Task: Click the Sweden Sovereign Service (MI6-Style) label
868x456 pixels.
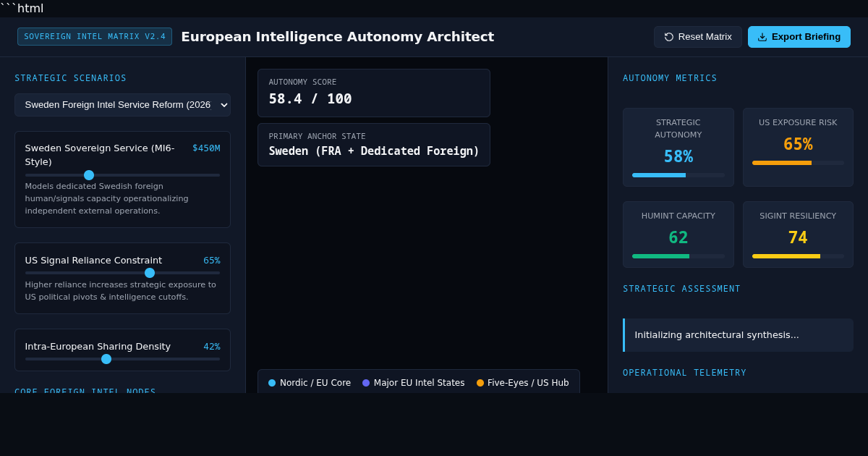Action: click(100, 155)
